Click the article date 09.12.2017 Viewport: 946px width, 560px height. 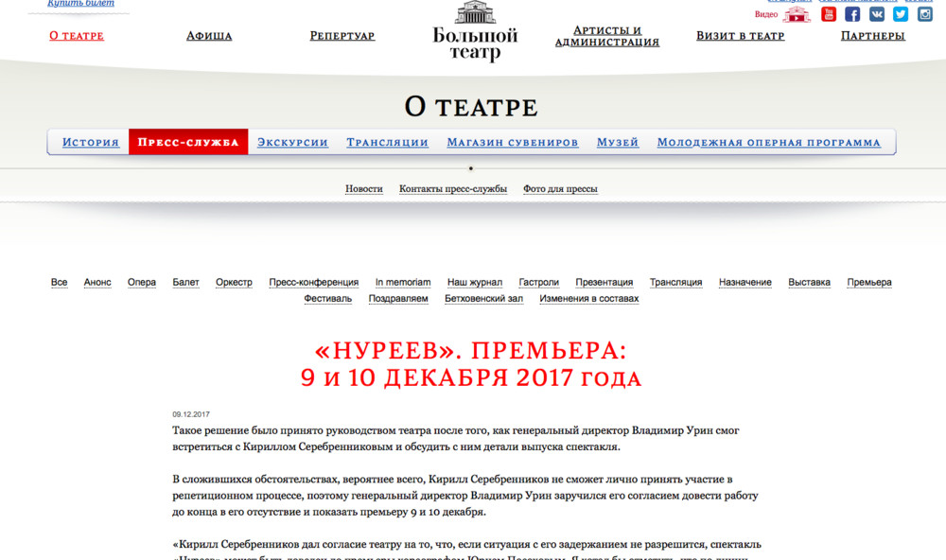191,414
